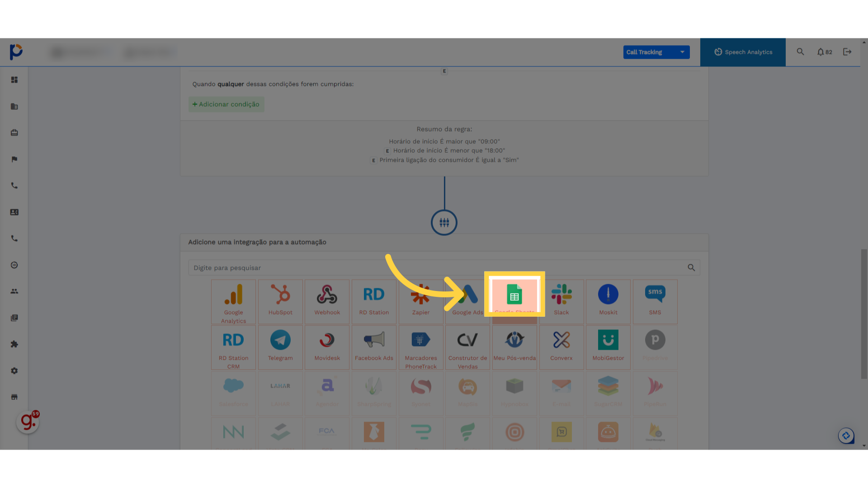
Task: Open the briefcase icon in sidebar
Action: [x=14, y=133]
